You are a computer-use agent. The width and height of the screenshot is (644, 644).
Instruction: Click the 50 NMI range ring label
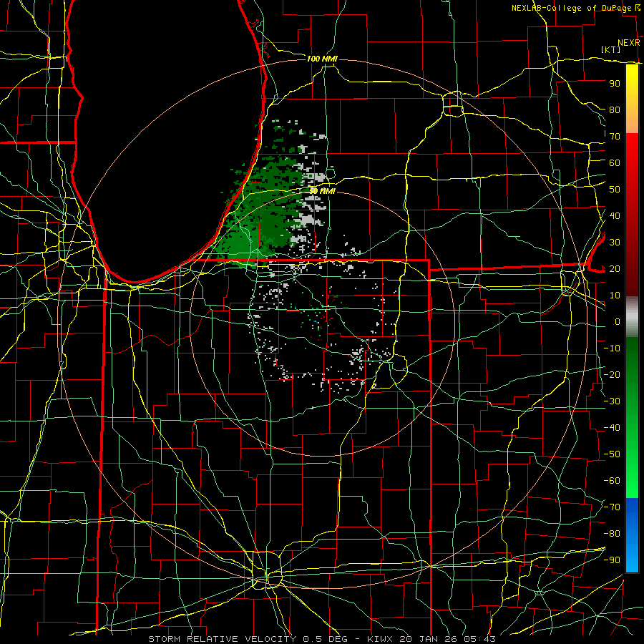click(323, 191)
